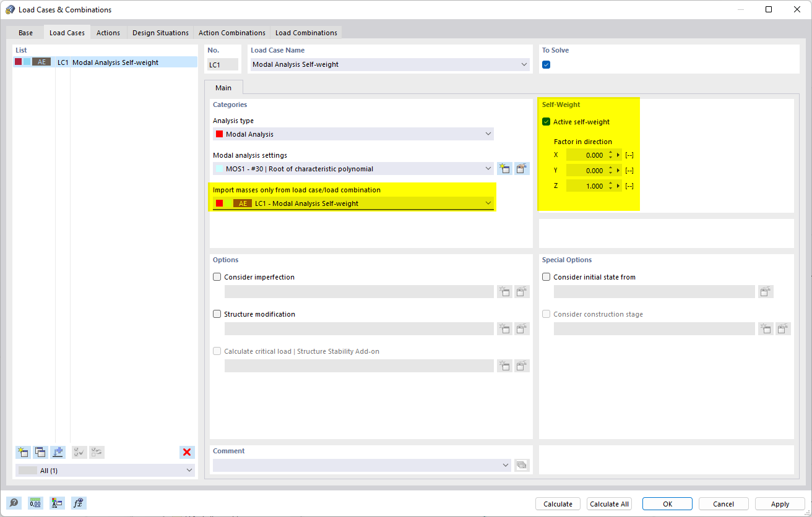
Task: Open the Load Case Name dropdown
Action: (524, 64)
